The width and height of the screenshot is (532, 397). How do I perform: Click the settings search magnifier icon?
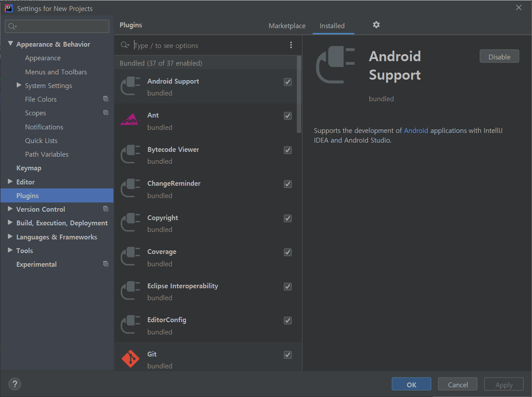(12, 26)
